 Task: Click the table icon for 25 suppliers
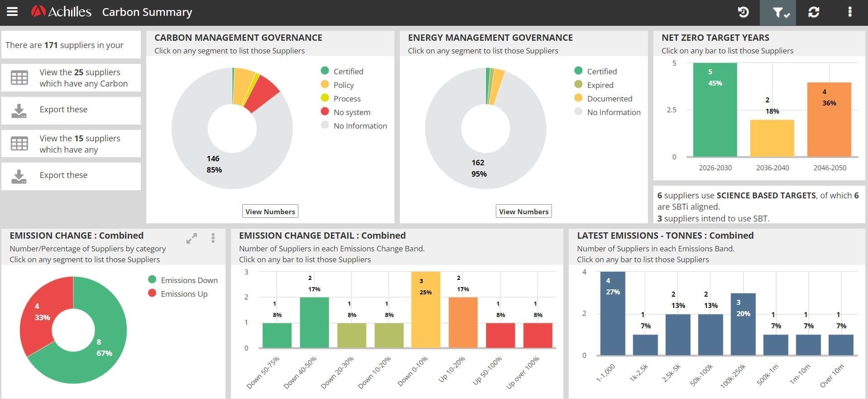(19, 78)
